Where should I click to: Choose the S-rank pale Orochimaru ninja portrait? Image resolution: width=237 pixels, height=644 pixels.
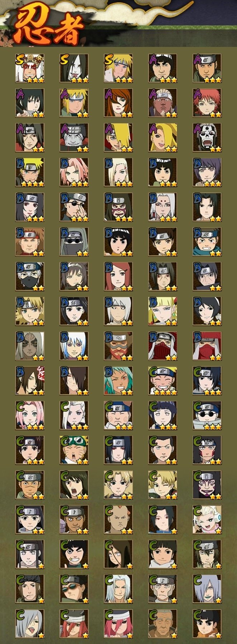[74, 68]
